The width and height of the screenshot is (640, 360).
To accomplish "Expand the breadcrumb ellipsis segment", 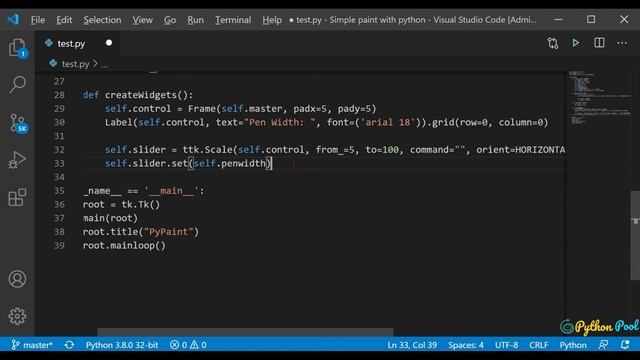I will coord(104,64).
